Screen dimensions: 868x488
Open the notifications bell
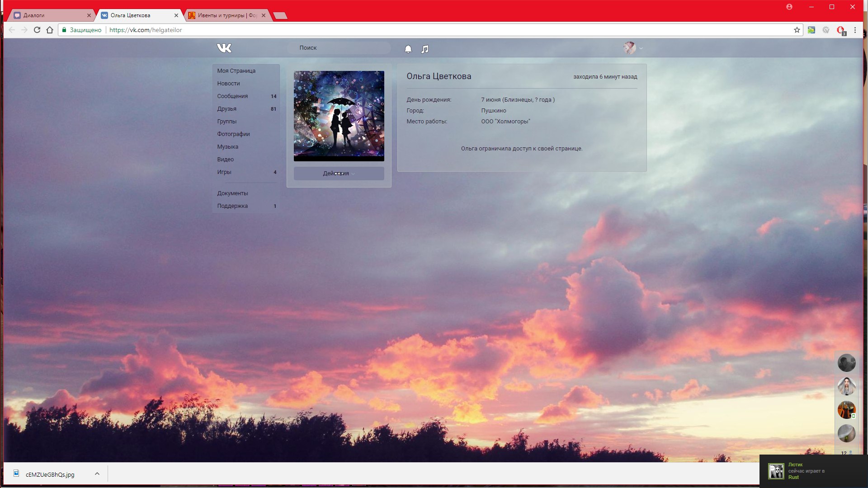click(x=408, y=49)
